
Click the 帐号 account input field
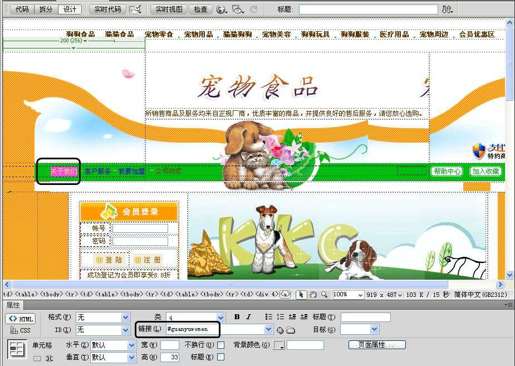(140, 228)
